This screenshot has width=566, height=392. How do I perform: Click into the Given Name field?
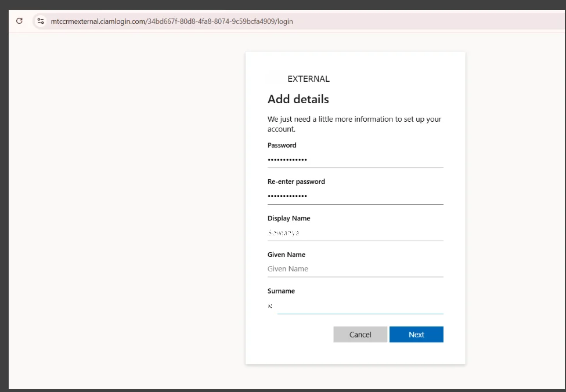pyautogui.click(x=355, y=269)
